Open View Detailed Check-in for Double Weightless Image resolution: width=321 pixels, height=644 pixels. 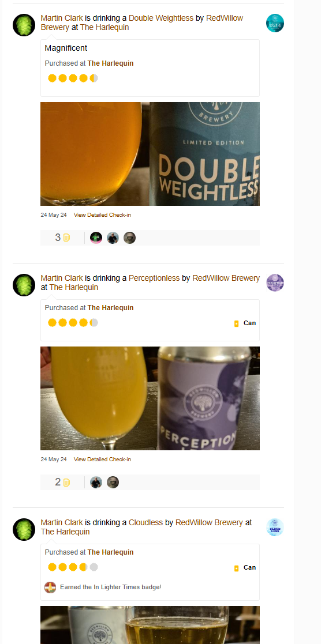pyautogui.click(x=102, y=215)
